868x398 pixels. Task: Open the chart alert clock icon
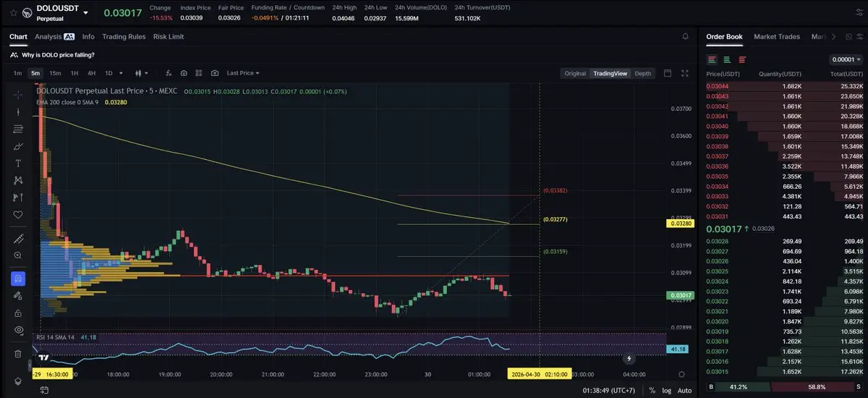click(x=184, y=73)
